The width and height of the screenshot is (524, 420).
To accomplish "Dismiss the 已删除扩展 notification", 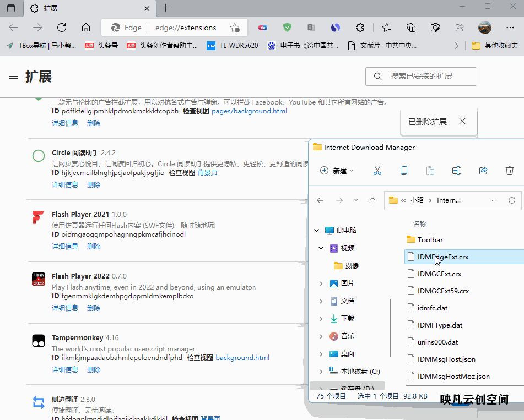I will coord(462,122).
